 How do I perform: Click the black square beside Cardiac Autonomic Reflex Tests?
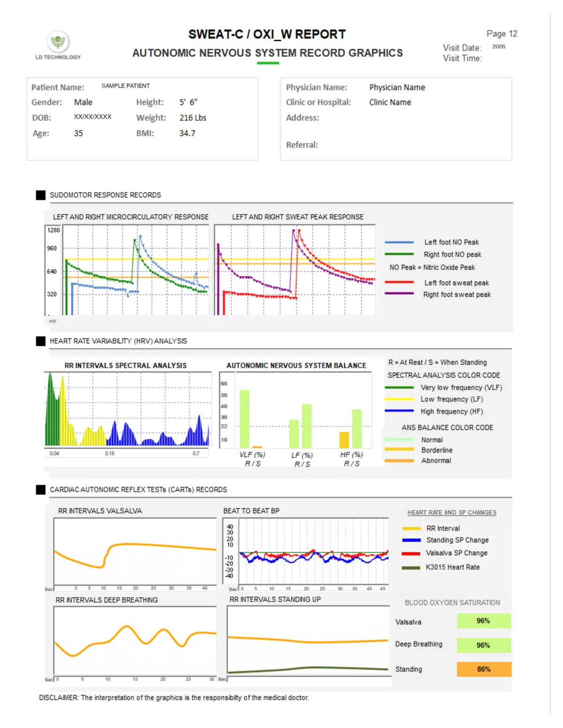pyautogui.click(x=41, y=490)
